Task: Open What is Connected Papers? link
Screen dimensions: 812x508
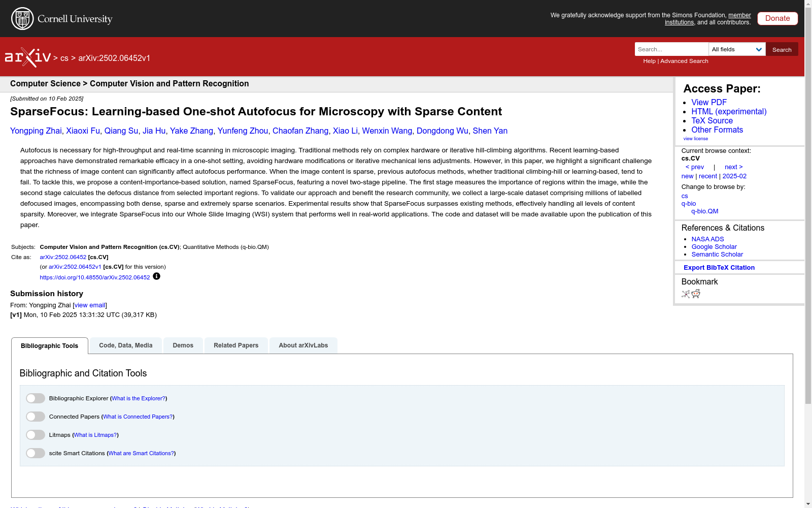Action: coord(138,417)
